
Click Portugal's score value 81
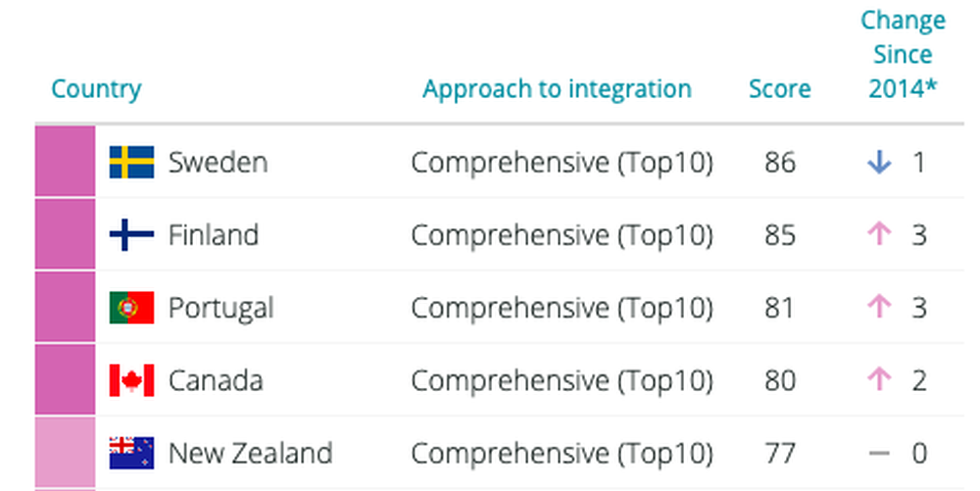(x=779, y=308)
